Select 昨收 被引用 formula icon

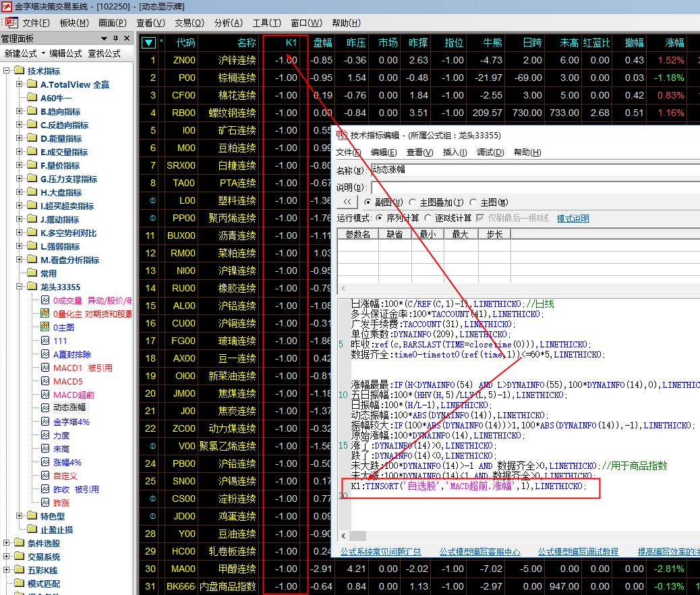(x=45, y=489)
